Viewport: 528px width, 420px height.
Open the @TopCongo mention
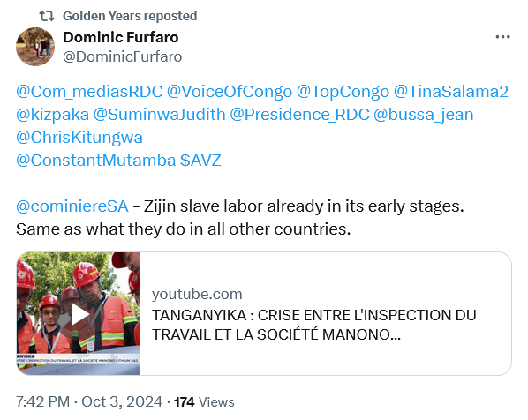tap(343, 92)
